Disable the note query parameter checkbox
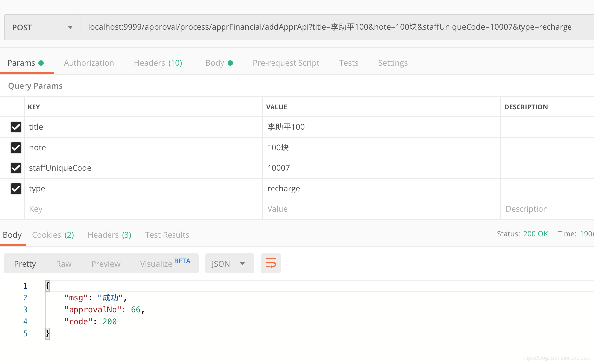This screenshot has width=594, height=364. click(16, 148)
